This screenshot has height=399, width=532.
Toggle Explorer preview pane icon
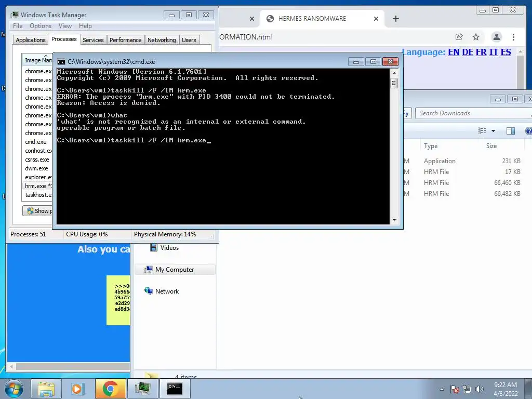click(x=510, y=131)
